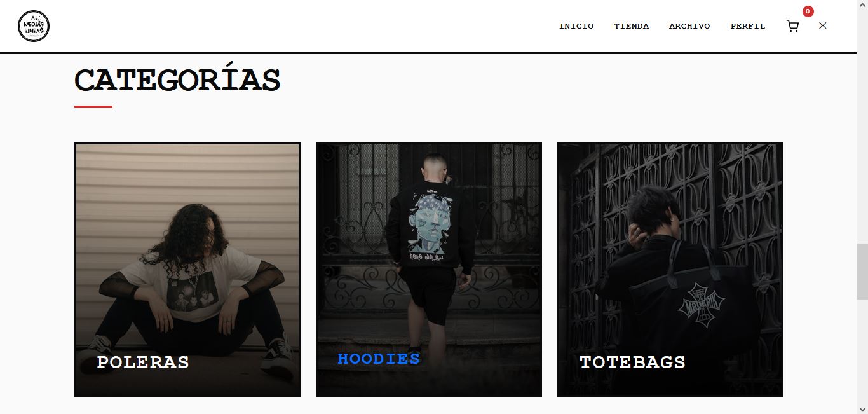Click the red underline below CATEGORÍAS

click(x=93, y=107)
